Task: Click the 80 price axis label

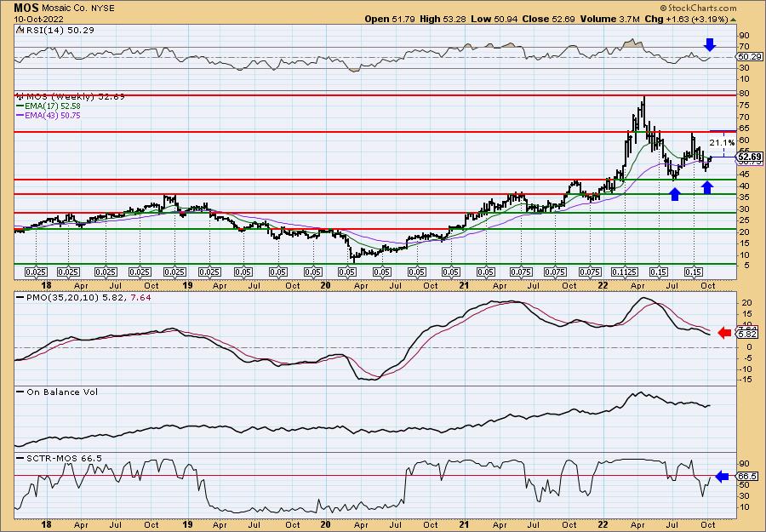Action: point(744,94)
